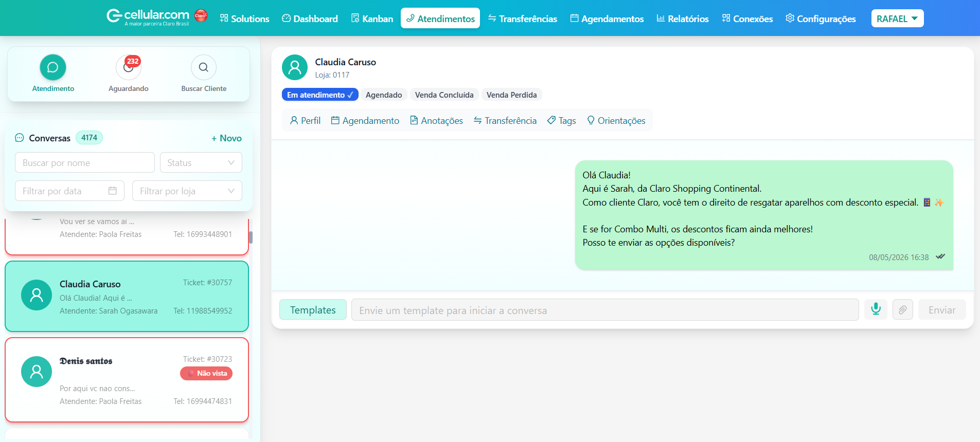Set status to Venda Perdida
The width and height of the screenshot is (980, 442).
[x=511, y=95]
